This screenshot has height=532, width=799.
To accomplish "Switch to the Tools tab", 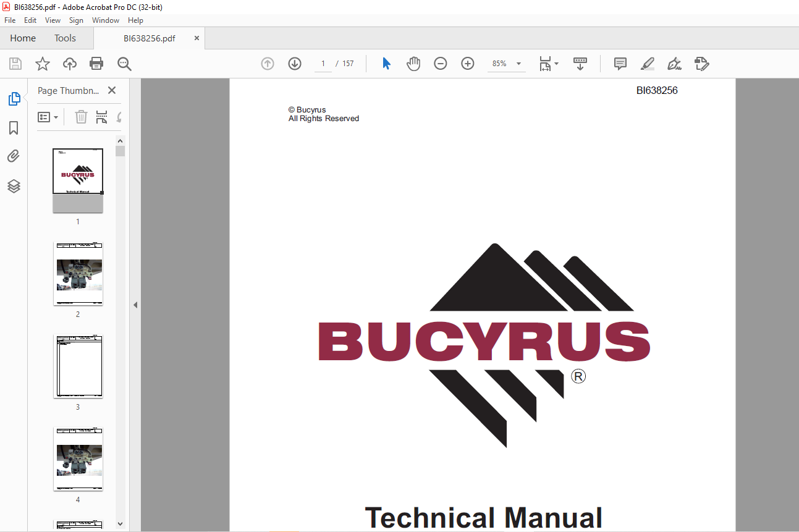I will (x=65, y=38).
